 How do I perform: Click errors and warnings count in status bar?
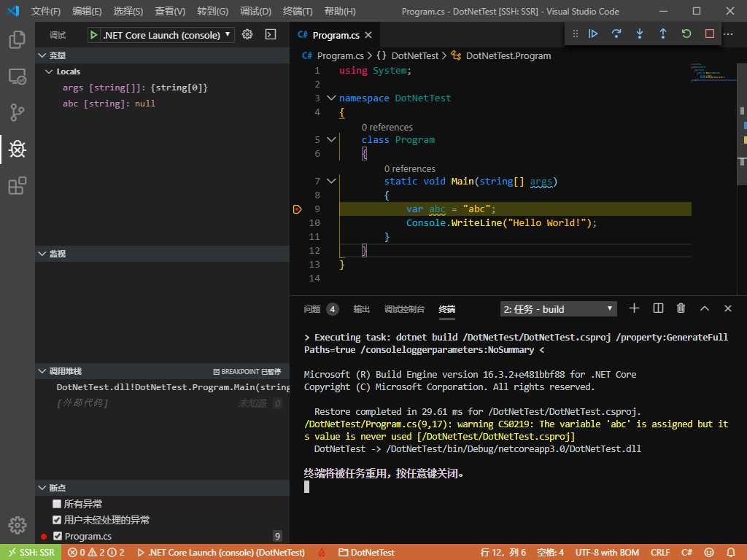point(96,553)
